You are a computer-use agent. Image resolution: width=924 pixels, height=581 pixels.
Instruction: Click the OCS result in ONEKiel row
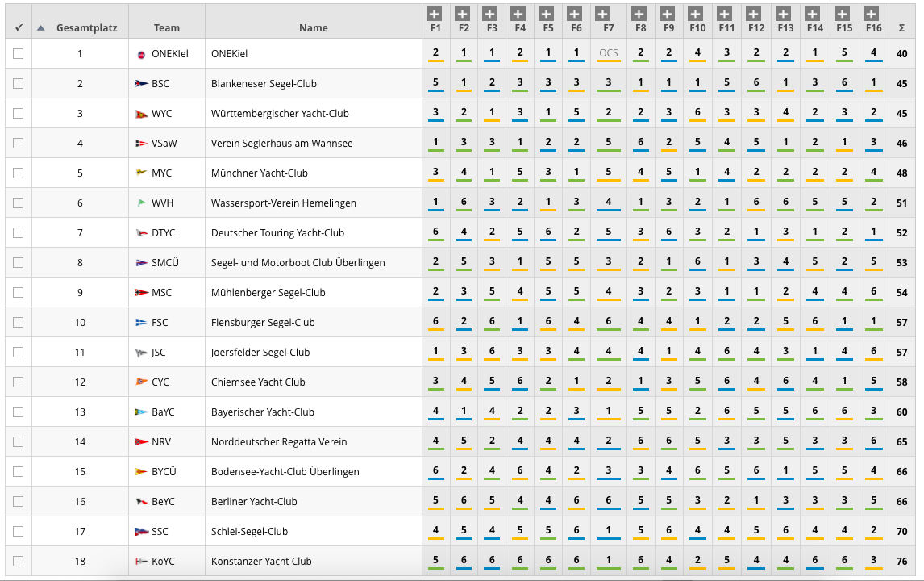click(x=608, y=54)
